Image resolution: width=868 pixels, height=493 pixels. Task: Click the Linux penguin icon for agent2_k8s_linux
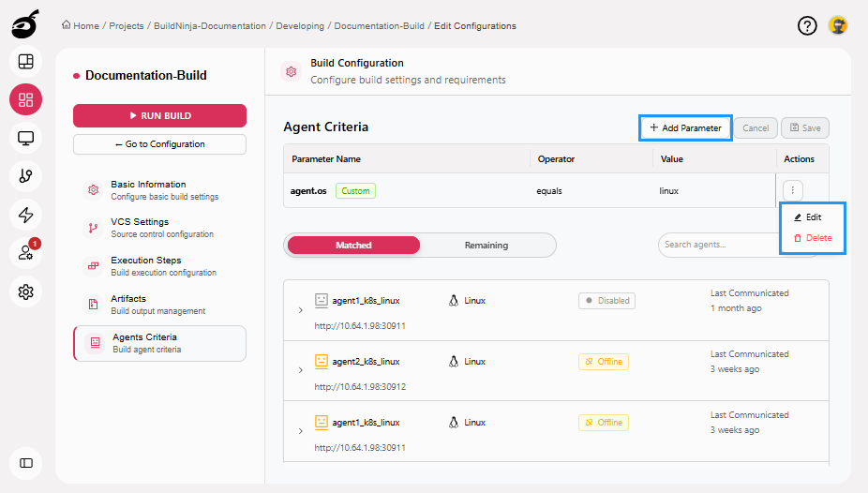454,361
